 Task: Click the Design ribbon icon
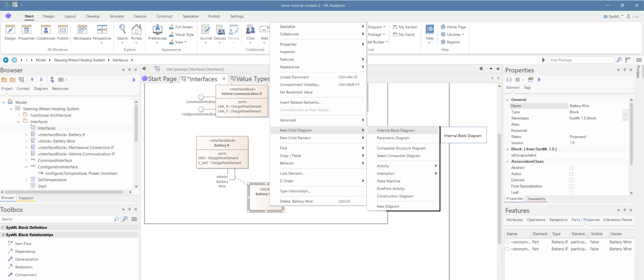(x=10, y=30)
